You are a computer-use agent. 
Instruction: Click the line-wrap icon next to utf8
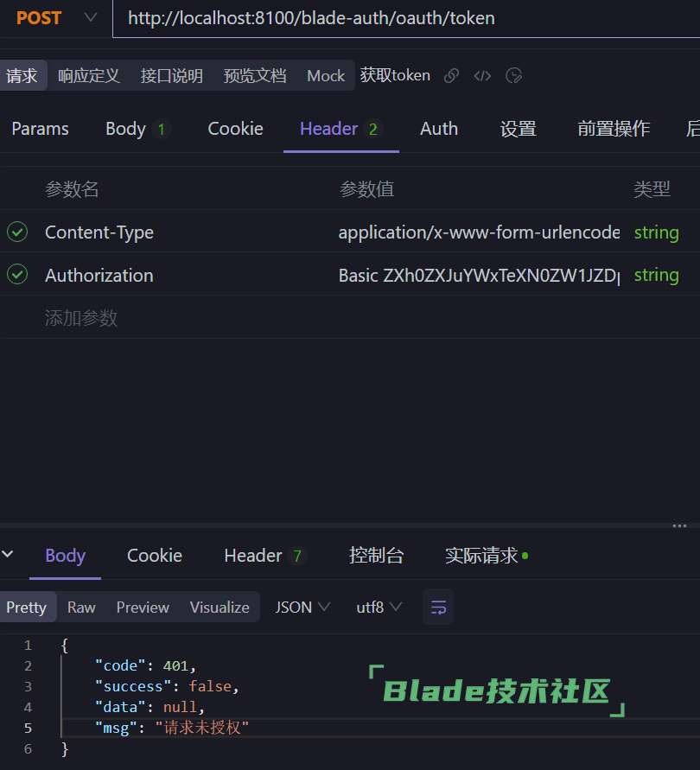pos(438,607)
